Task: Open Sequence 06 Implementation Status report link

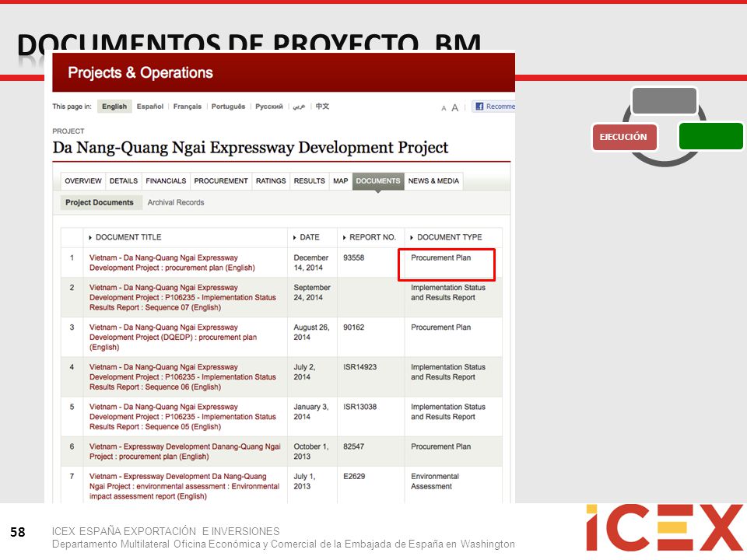Action: click(182, 377)
